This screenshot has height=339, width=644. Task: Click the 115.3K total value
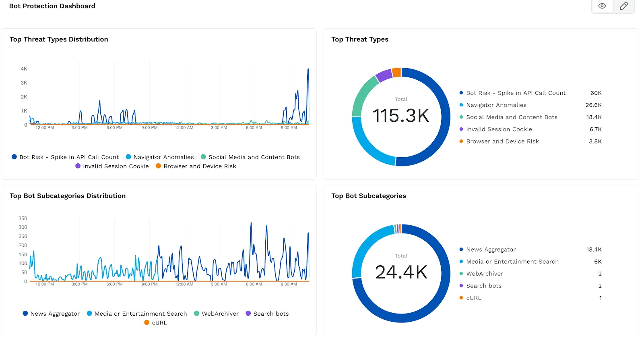pyautogui.click(x=401, y=116)
